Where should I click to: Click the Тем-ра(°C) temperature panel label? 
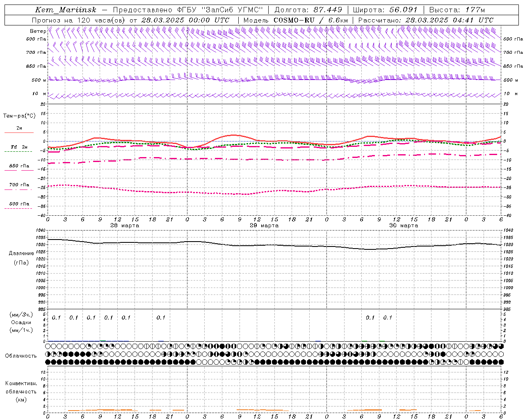pyautogui.click(x=19, y=116)
